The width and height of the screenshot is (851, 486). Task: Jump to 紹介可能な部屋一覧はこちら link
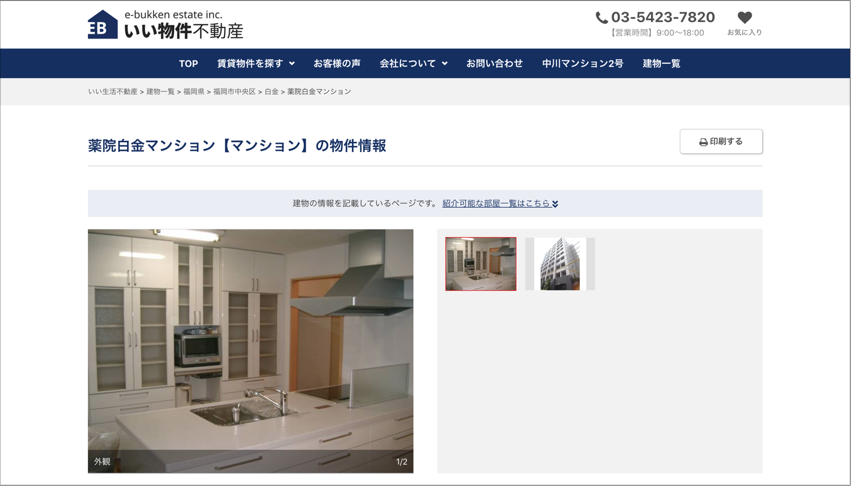point(500,203)
